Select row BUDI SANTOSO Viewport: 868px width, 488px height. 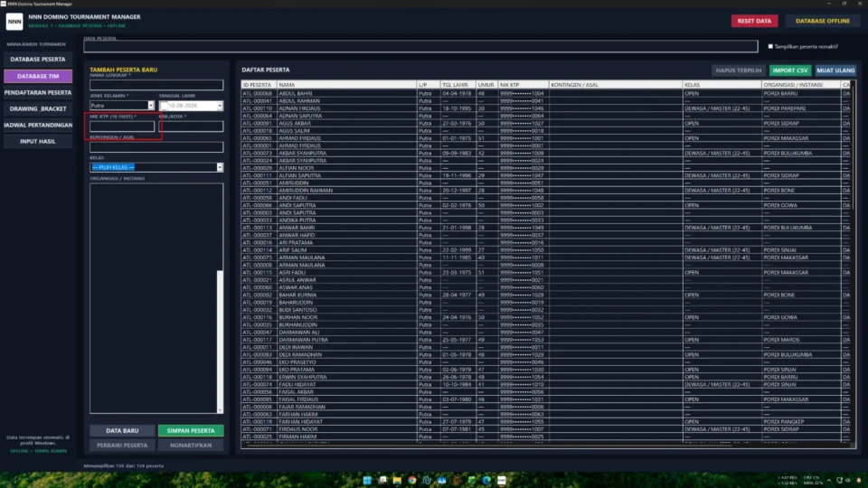(545, 310)
